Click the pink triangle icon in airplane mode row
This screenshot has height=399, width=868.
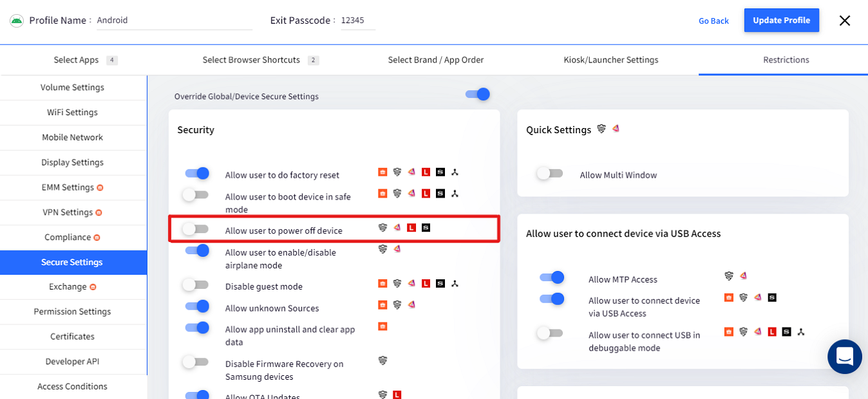point(397,248)
